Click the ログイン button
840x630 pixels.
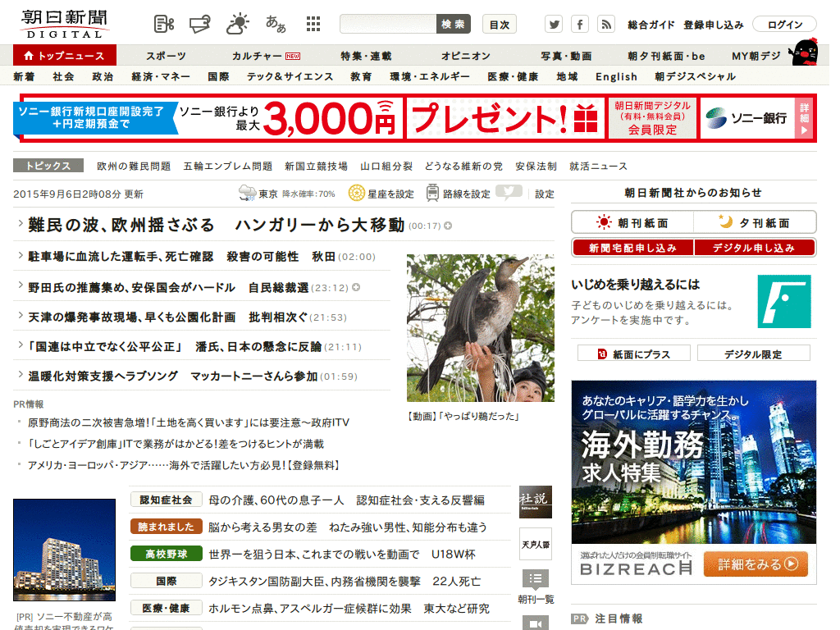(784, 24)
